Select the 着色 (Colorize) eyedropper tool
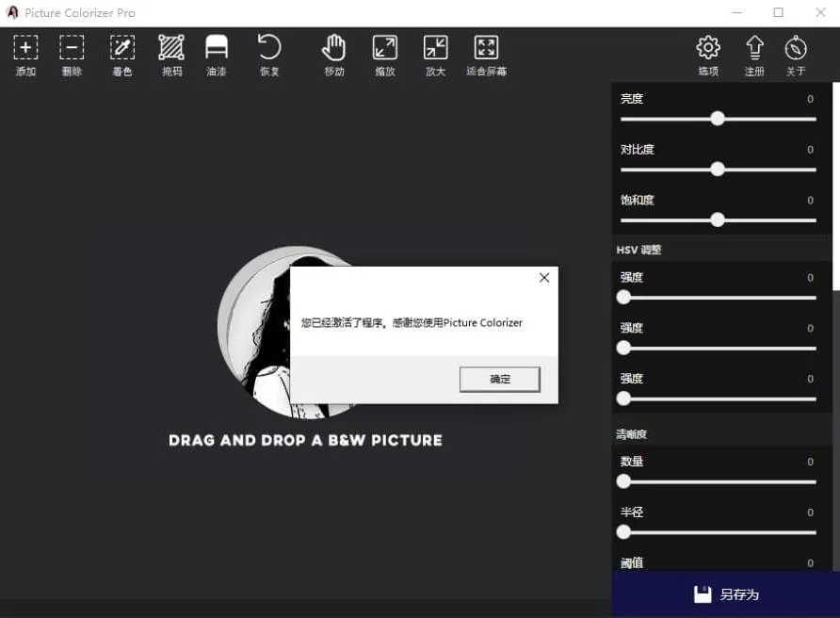Viewport: 840px width, 618px height. [x=122, y=48]
